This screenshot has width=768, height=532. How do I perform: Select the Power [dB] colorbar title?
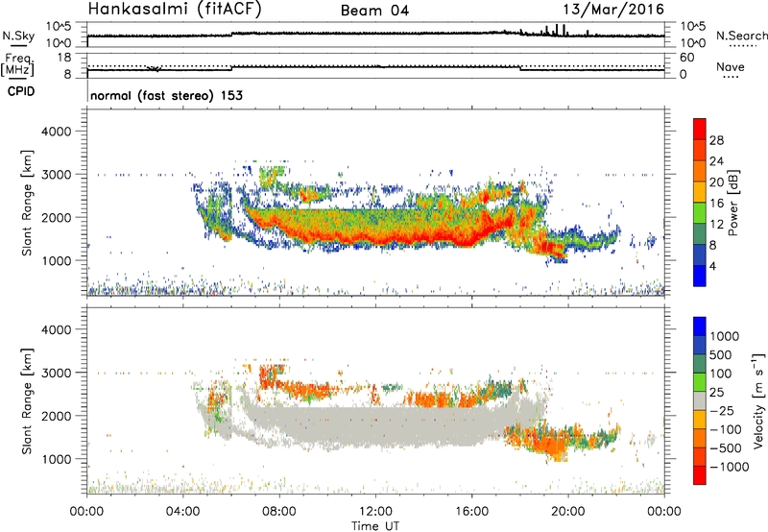[732, 203]
